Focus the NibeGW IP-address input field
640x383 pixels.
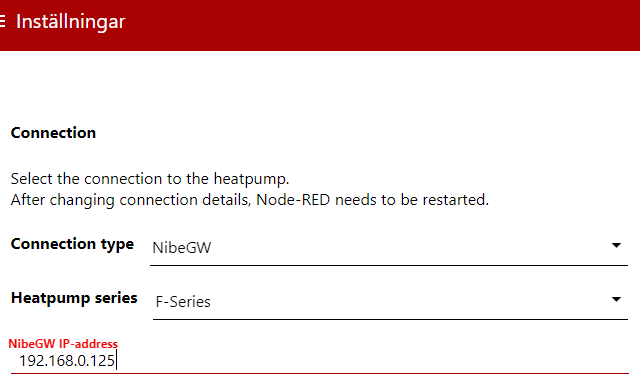[320, 361]
